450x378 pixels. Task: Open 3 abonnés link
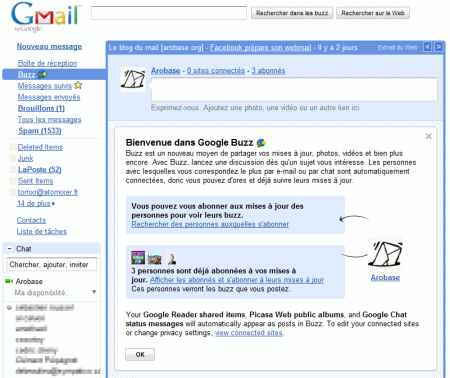[268, 71]
